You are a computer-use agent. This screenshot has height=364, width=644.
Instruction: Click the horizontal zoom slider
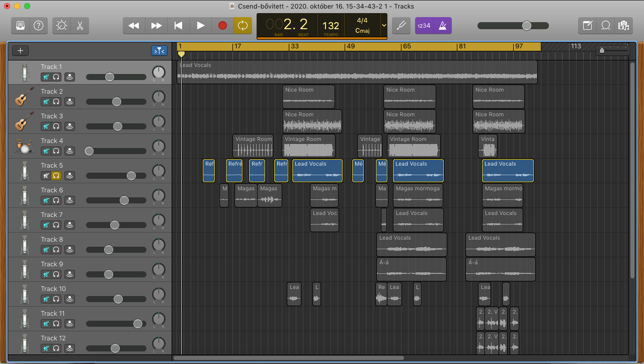click(x=613, y=50)
